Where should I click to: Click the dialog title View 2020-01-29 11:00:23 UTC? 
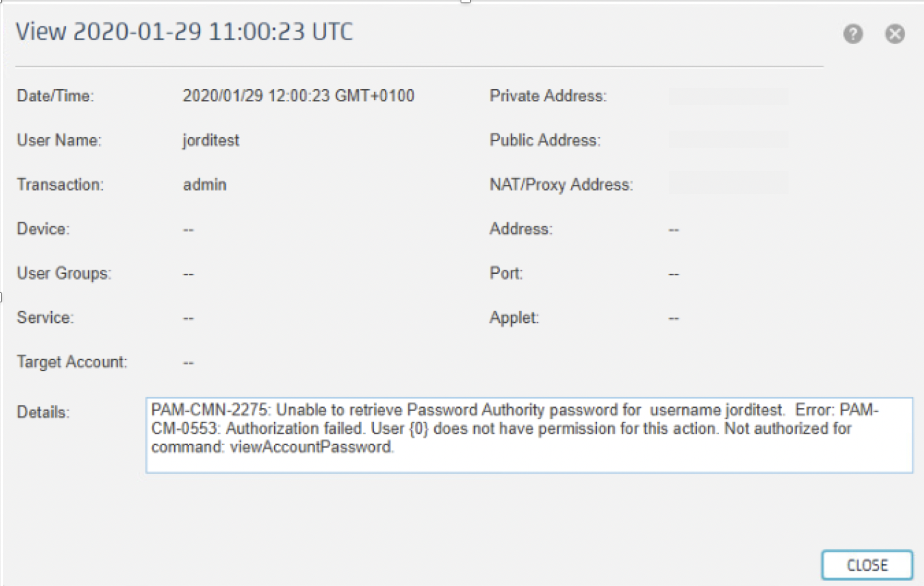tap(184, 32)
